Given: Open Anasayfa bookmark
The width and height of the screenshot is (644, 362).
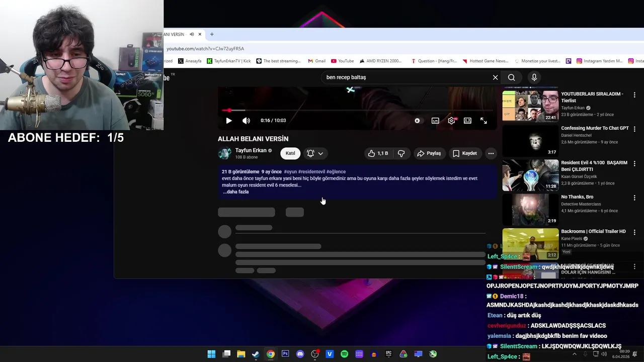Looking at the screenshot, I should pyautogui.click(x=190, y=61).
